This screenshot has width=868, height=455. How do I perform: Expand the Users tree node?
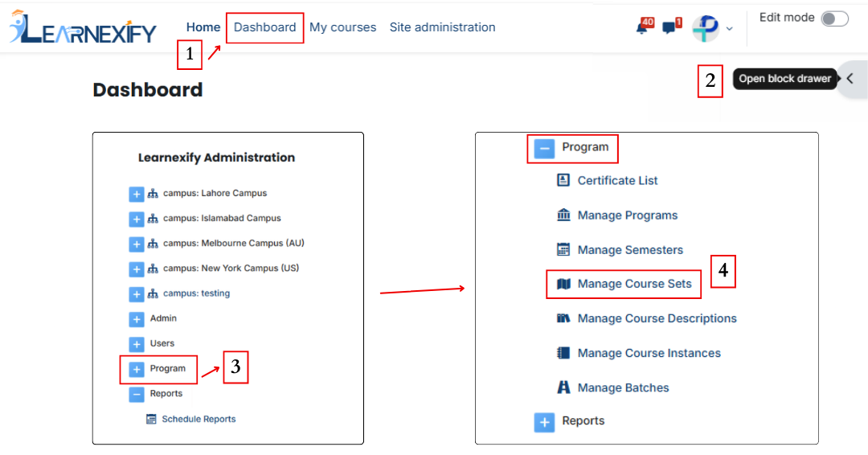point(136,344)
